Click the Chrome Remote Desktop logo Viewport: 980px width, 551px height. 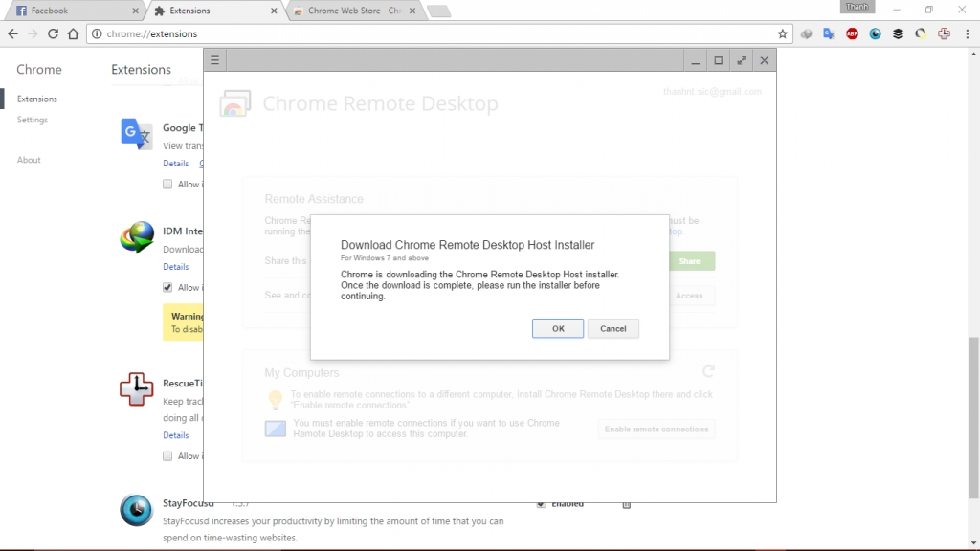coord(235,103)
